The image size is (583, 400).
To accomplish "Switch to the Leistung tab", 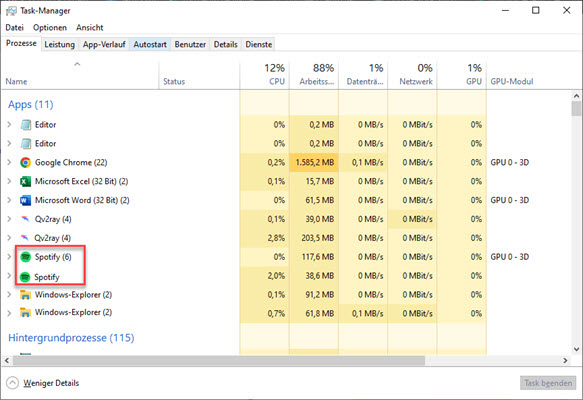I will [x=59, y=45].
